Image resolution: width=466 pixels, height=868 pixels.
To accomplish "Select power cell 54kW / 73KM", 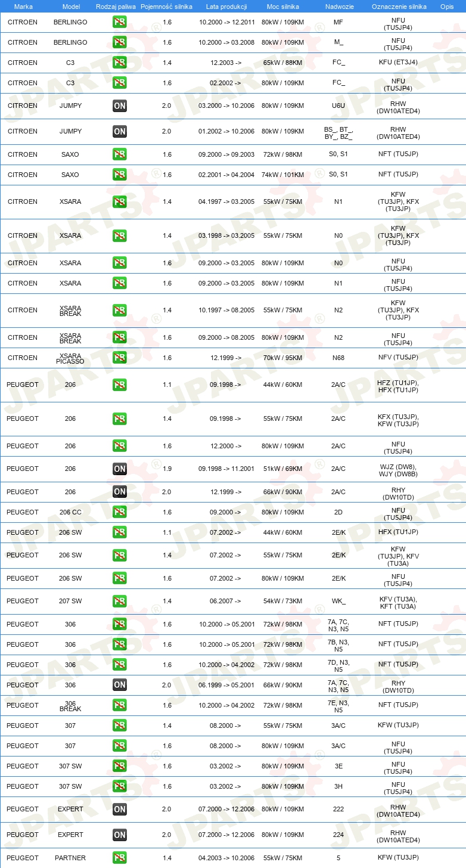I will pyautogui.click(x=283, y=601).
